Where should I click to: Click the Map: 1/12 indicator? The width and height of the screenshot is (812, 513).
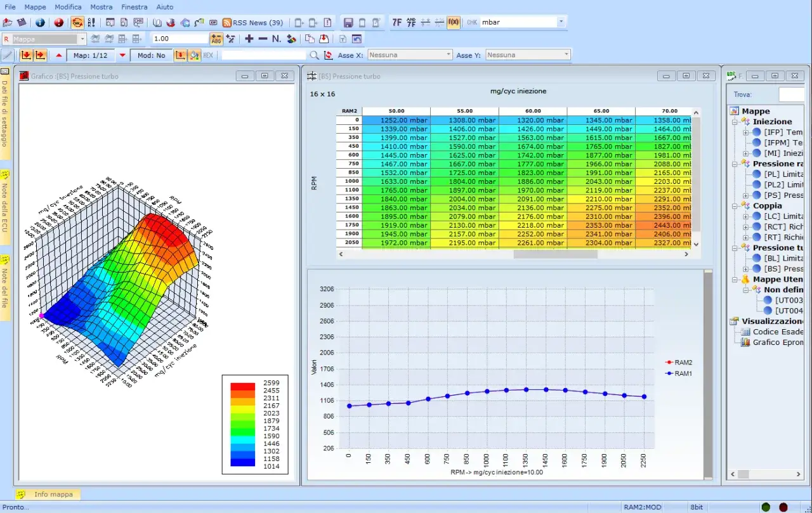pyautogui.click(x=90, y=55)
